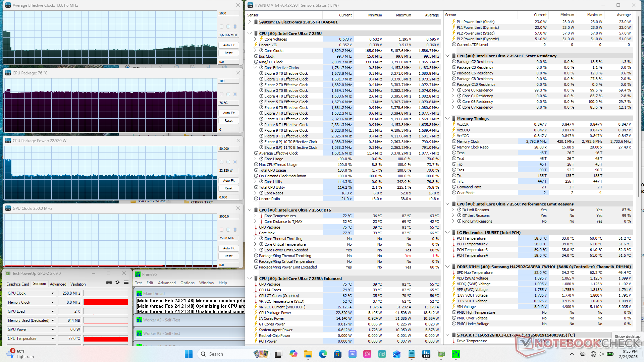Open File Explorer from taskbar
The height and width of the screenshot is (362, 644).
tap(308, 354)
